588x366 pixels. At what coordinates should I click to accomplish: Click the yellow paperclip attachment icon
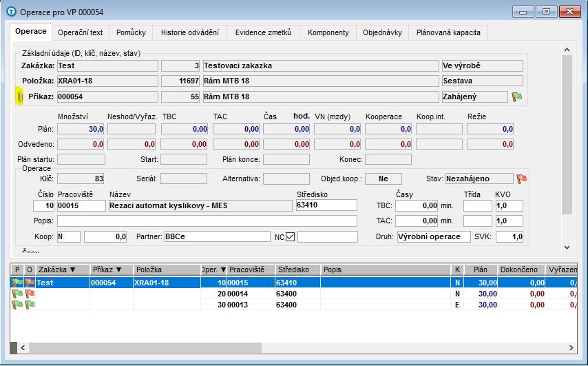point(19,97)
